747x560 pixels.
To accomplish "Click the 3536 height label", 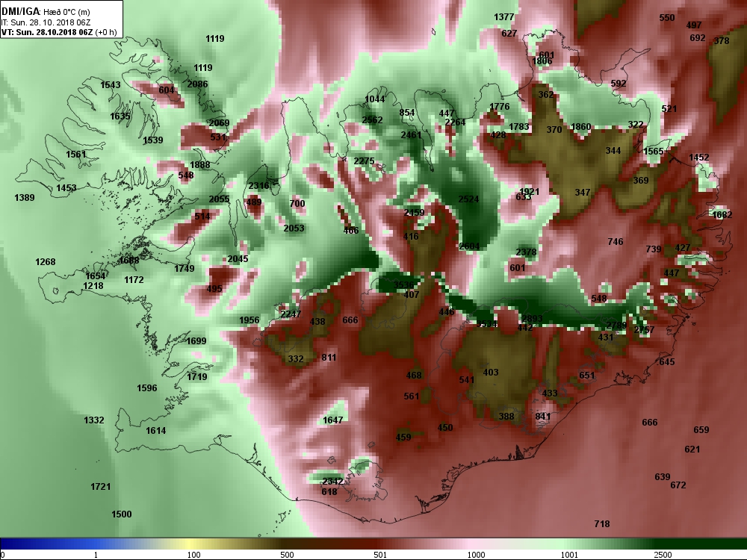I will click(x=404, y=284).
